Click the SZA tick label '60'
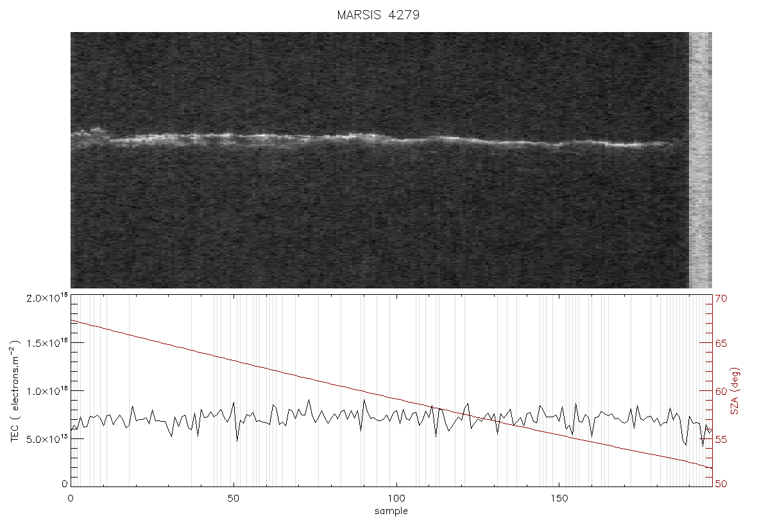 click(x=721, y=391)
